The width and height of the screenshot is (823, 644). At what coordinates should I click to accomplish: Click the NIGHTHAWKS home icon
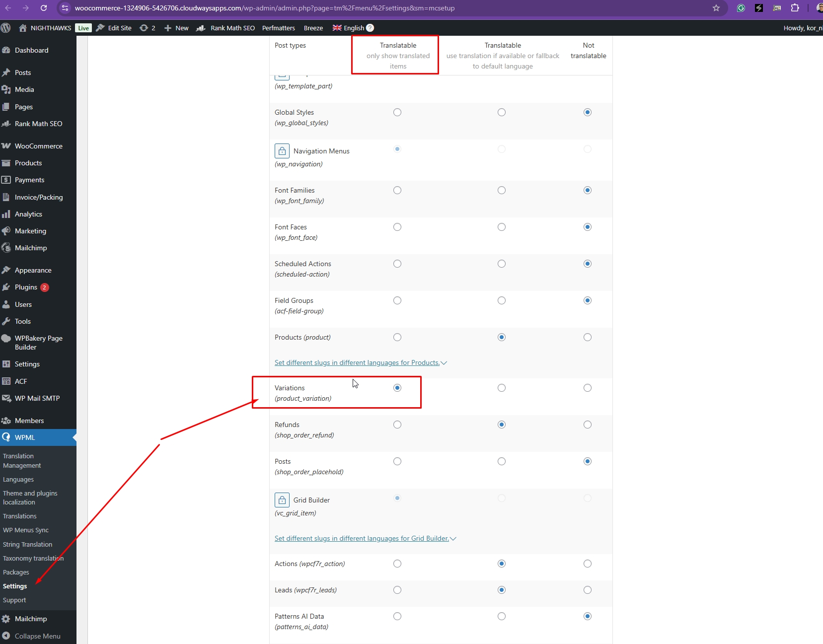click(23, 28)
